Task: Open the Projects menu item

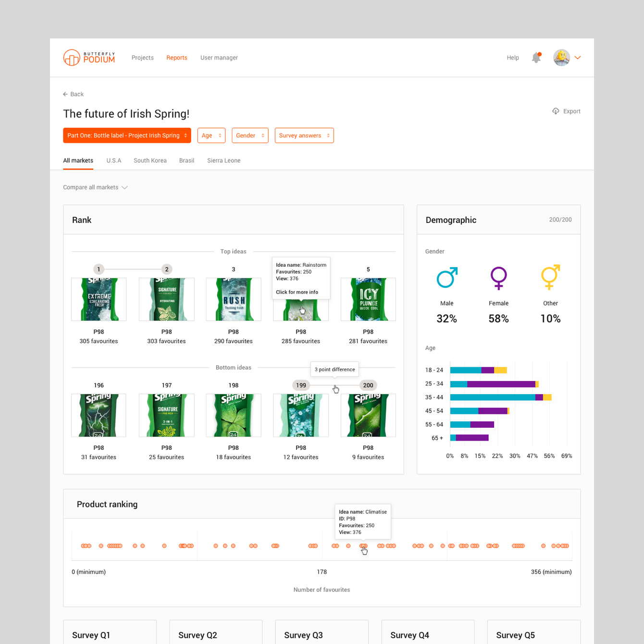Action: pos(143,58)
